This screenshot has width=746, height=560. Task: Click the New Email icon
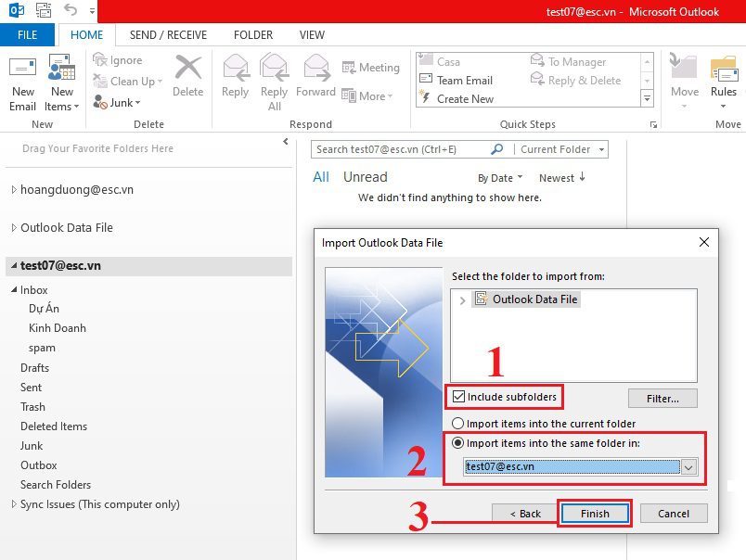click(22, 68)
